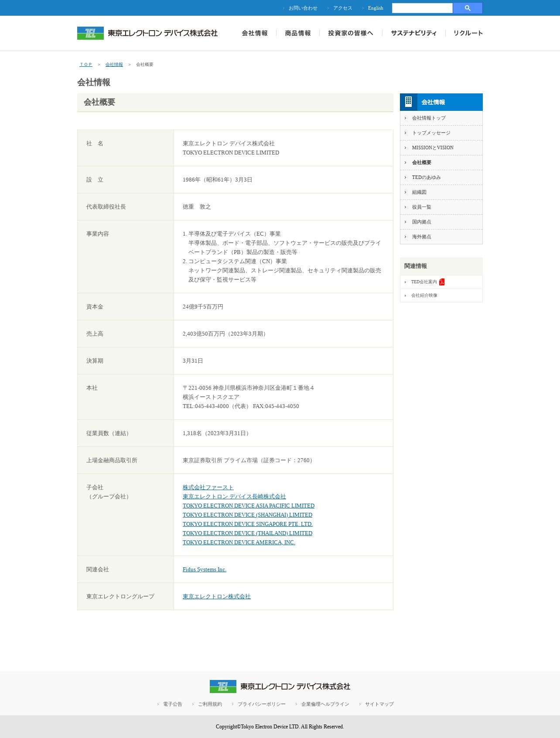Open TOKYO ELECTRON DEVICE SINGAPORE PTE. LTD. link
Viewport: 560px width, 738px height.
(248, 524)
